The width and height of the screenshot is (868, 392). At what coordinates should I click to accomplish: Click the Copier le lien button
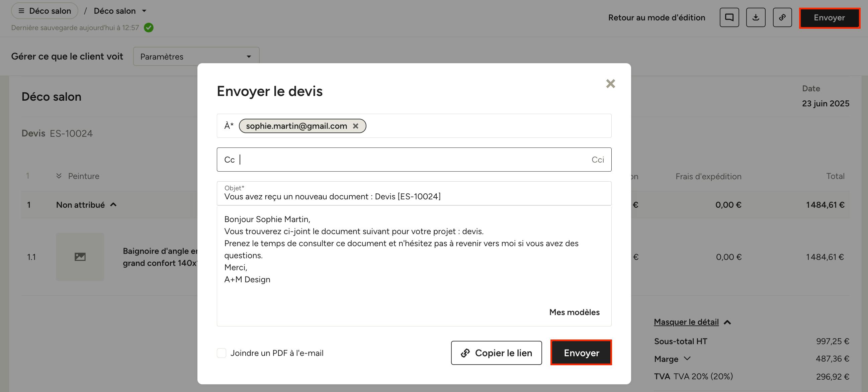[x=496, y=353]
